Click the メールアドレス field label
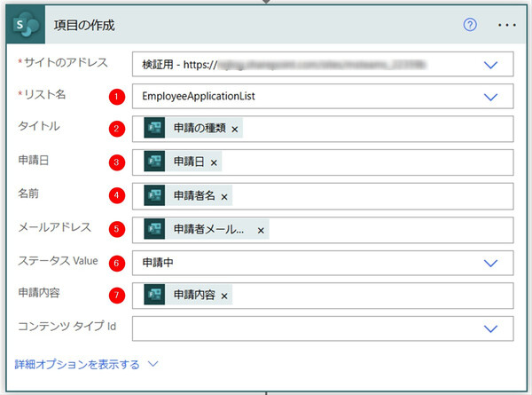This screenshot has width=532, height=395. point(55,227)
